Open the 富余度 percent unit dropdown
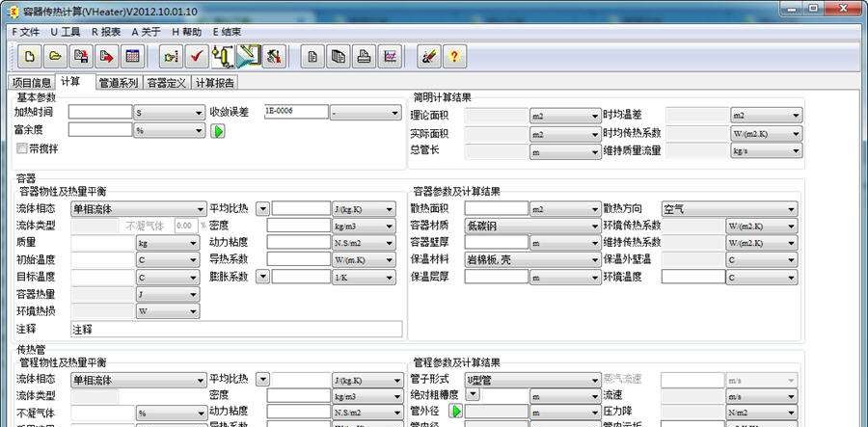 (170, 130)
